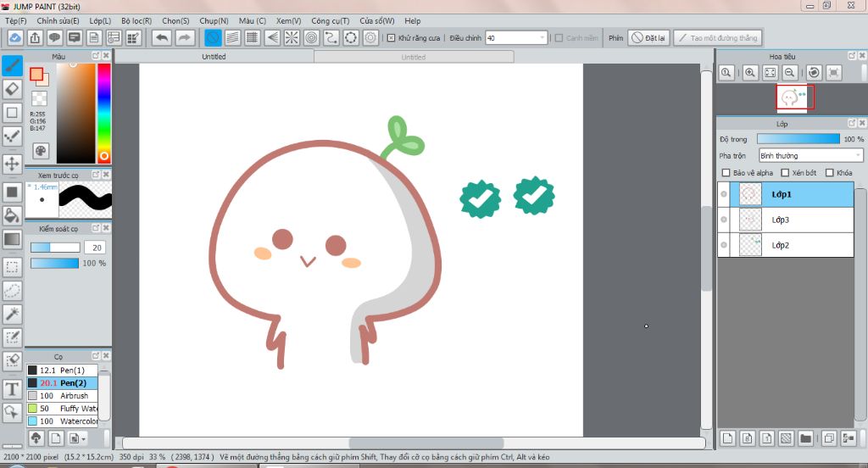Enable curve snap guide
The image size is (868, 468).
coord(331,37)
